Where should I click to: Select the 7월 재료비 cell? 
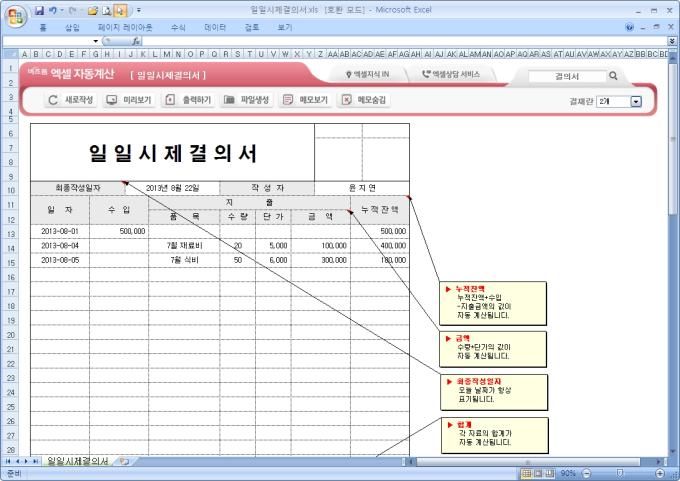coord(184,246)
